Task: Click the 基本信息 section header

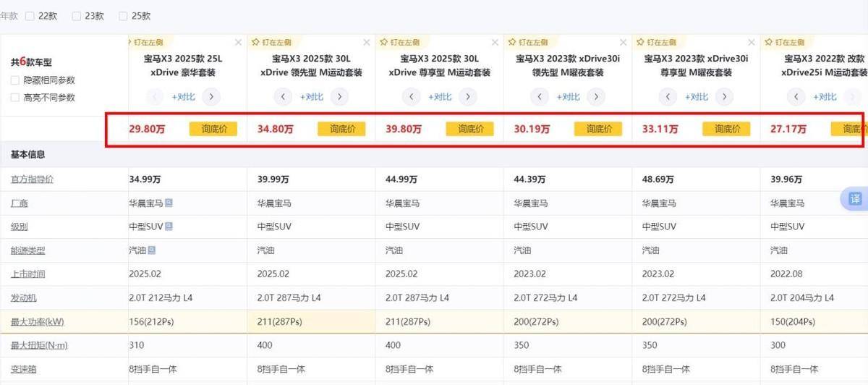Action: point(27,155)
